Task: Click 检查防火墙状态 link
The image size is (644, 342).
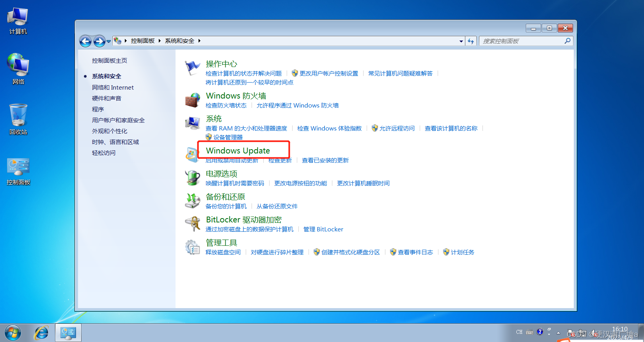Action: click(226, 105)
